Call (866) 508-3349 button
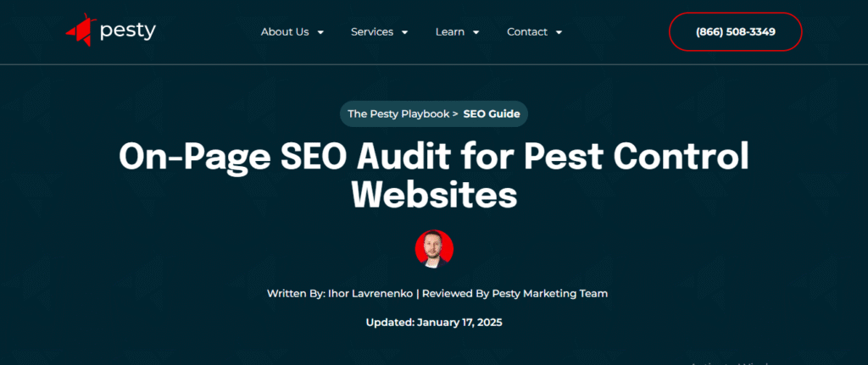 pos(735,32)
